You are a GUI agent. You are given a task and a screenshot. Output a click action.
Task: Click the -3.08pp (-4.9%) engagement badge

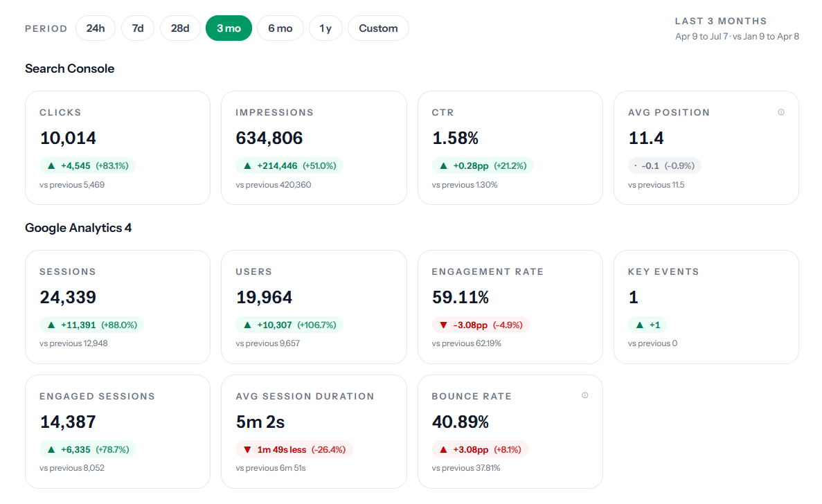coord(481,325)
